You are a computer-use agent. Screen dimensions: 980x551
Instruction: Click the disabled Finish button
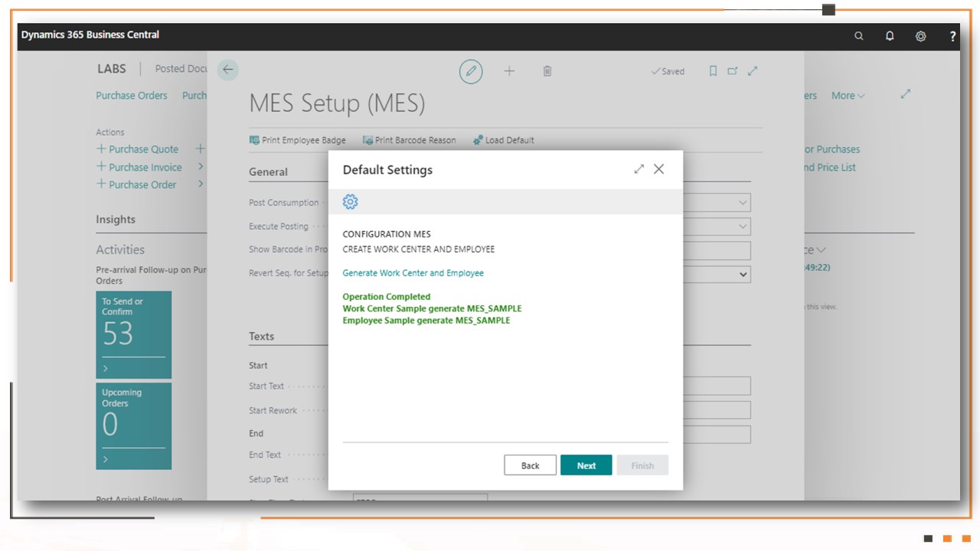[642, 465]
